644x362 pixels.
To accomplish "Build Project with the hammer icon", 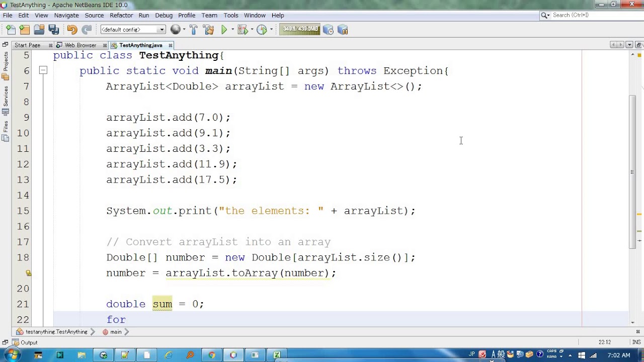I will tap(194, 30).
